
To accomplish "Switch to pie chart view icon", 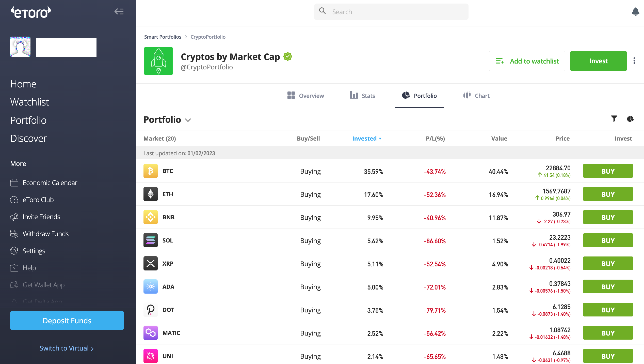I will point(630,119).
